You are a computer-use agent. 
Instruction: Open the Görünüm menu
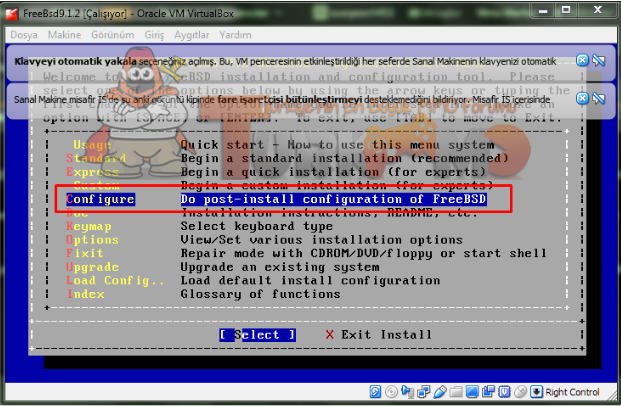tap(112, 35)
